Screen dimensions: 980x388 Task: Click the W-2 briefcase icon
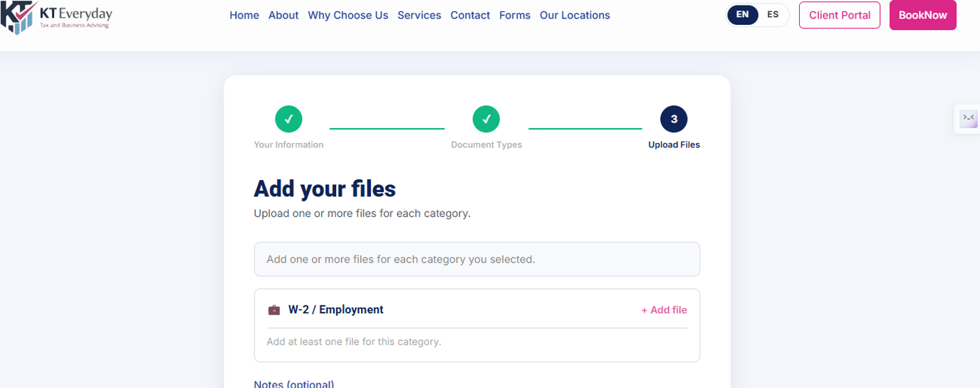click(x=273, y=310)
